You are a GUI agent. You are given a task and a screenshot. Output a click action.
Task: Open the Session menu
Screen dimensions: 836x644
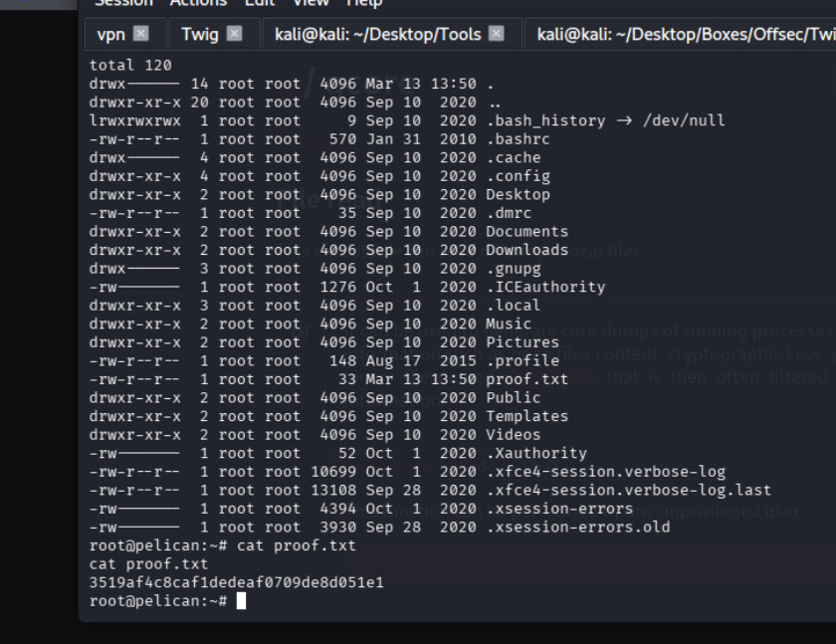(x=123, y=3)
